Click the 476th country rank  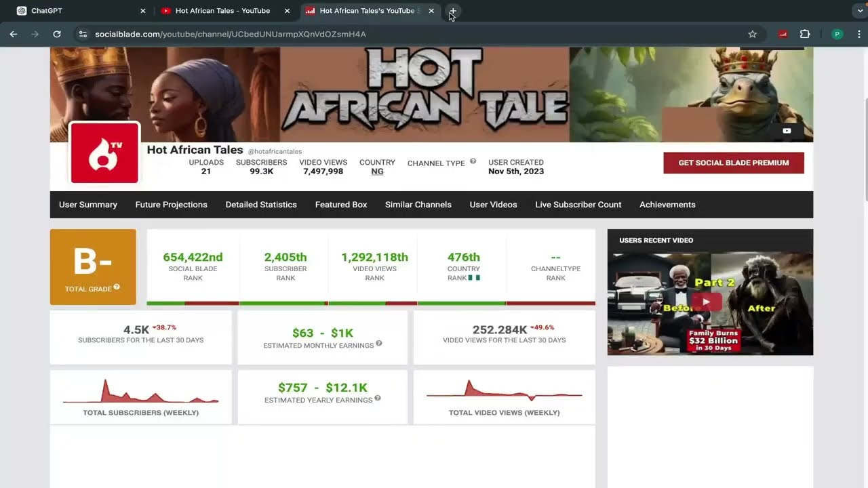coord(464,257)
